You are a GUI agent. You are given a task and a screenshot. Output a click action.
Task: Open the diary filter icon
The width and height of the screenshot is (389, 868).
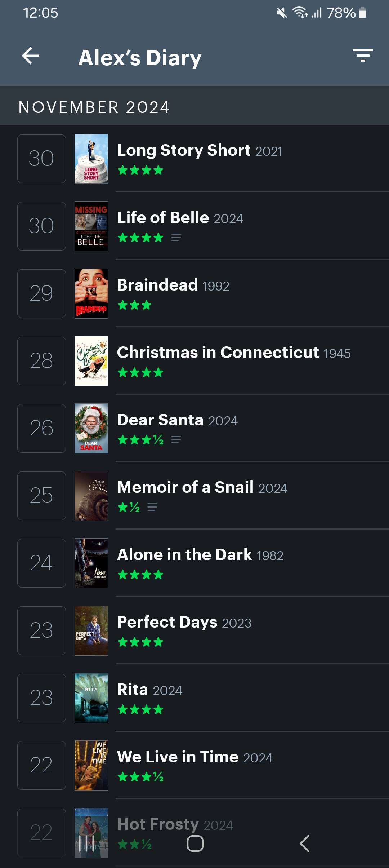point(363,56)
